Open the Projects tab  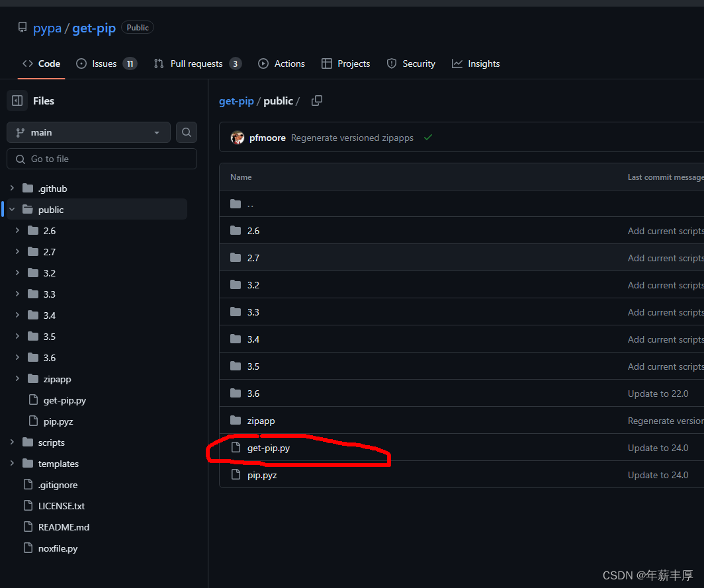point(345,63)
